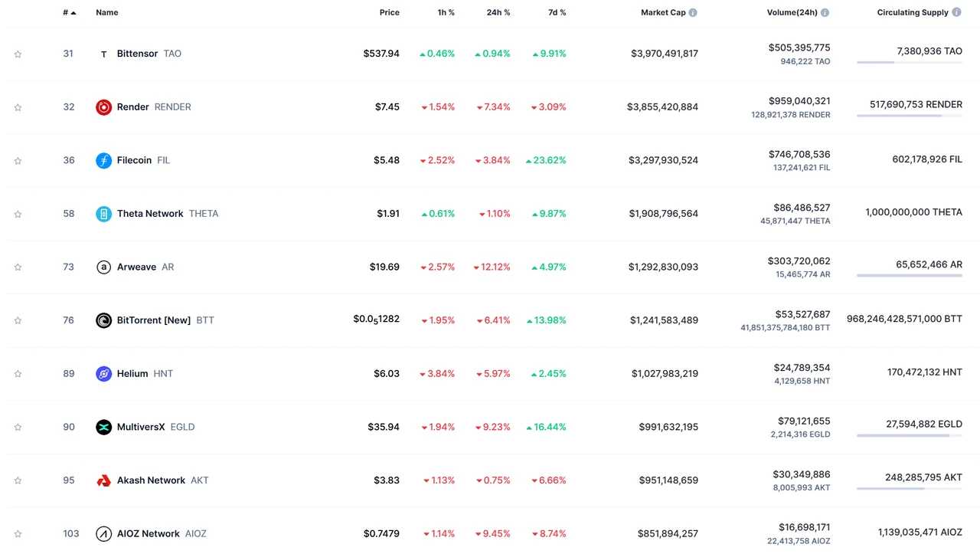Sort table by rank number column
The width and height of the screenshot is (980, 554).
click(69, 13)
